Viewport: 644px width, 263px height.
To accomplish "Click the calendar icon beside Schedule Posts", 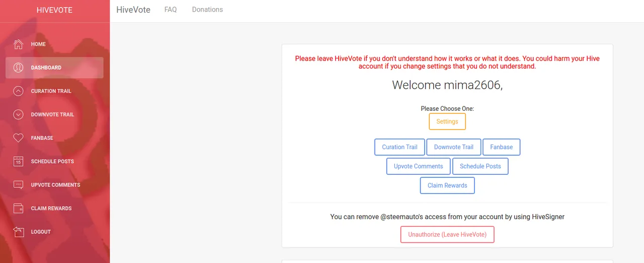I will coord(18,161).
